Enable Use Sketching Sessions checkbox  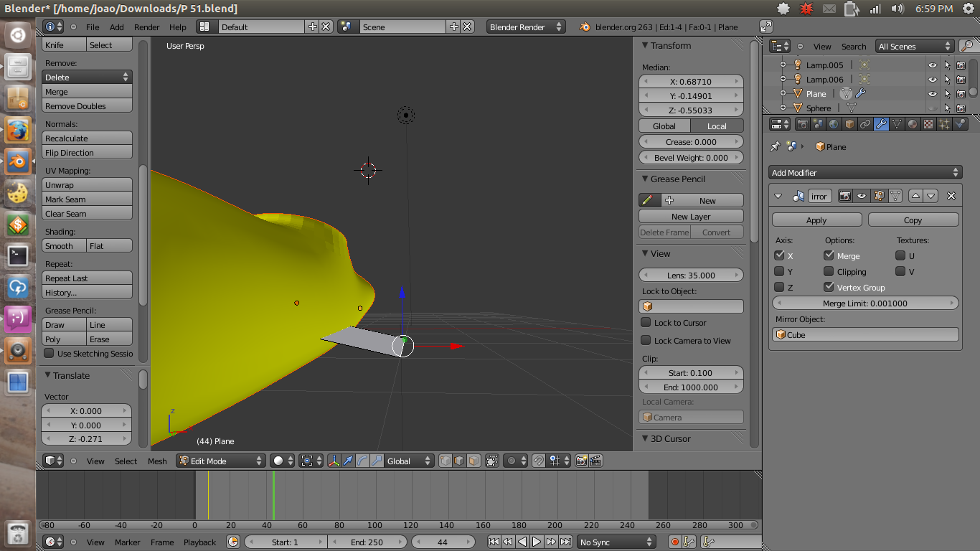(x=49, y=353)
